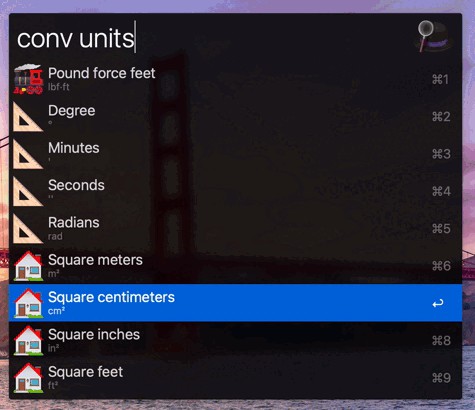
Task: Pick the Seconds result row
Action: [235, 191]
